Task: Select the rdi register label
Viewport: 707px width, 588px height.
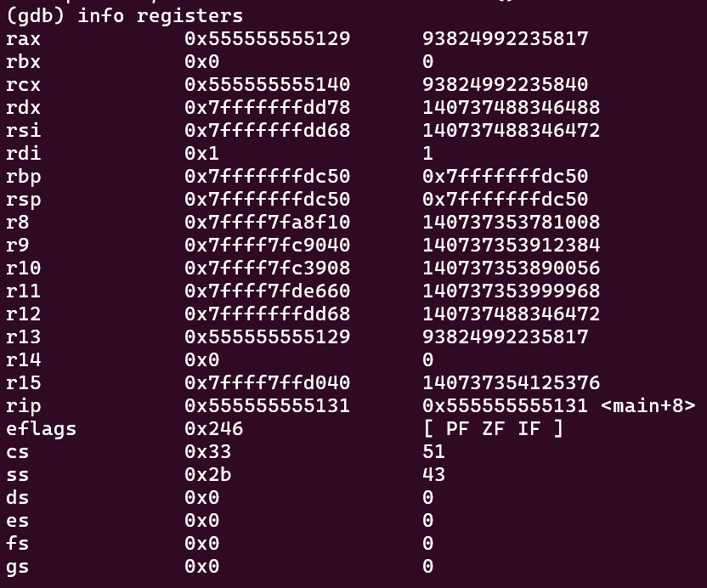Action: (23, 154)
